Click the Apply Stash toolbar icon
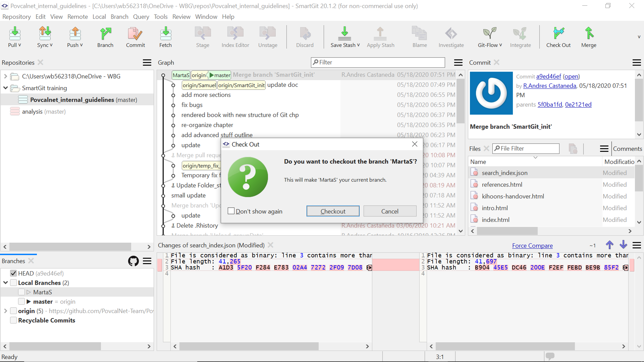The height and width of the screenshot is (362, 644). point(380,33)
